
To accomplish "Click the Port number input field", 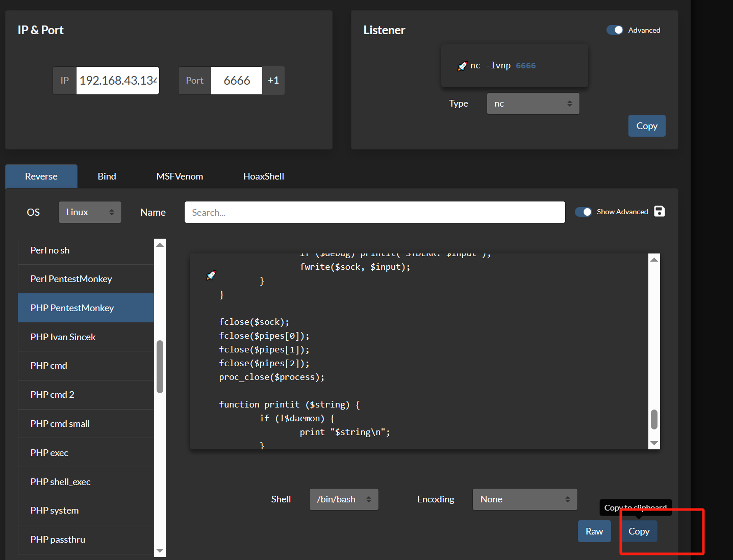I will tap(237, 81).
